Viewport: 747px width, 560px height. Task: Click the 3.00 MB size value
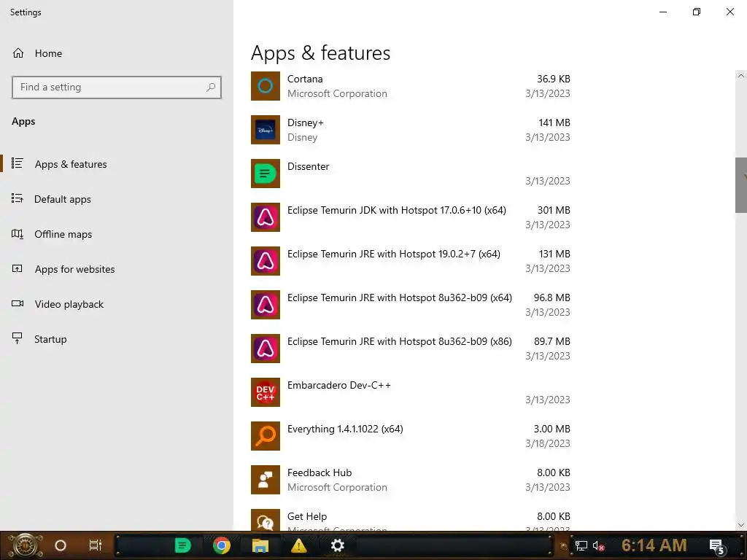pos(552,429)
